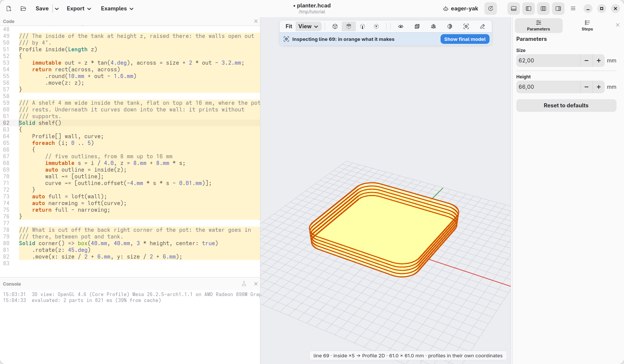Open the Examples dropdown menu
Screen dimensions: 624x364
(x=117, y=9)
